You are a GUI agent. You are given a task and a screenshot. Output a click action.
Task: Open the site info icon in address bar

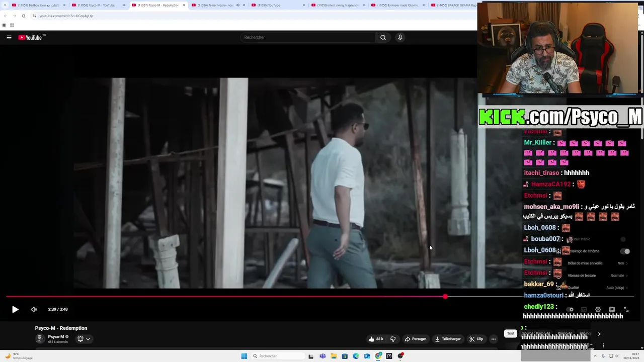point(34,16)
